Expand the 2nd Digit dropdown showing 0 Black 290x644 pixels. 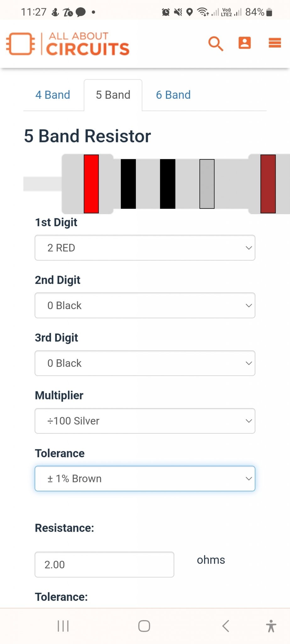click(145, 305)
